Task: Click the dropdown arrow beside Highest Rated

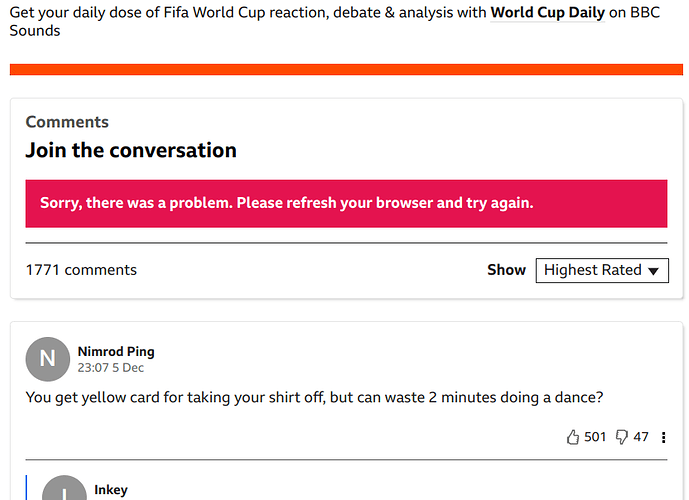Action: pyautogui.click(x=653, y=271)
